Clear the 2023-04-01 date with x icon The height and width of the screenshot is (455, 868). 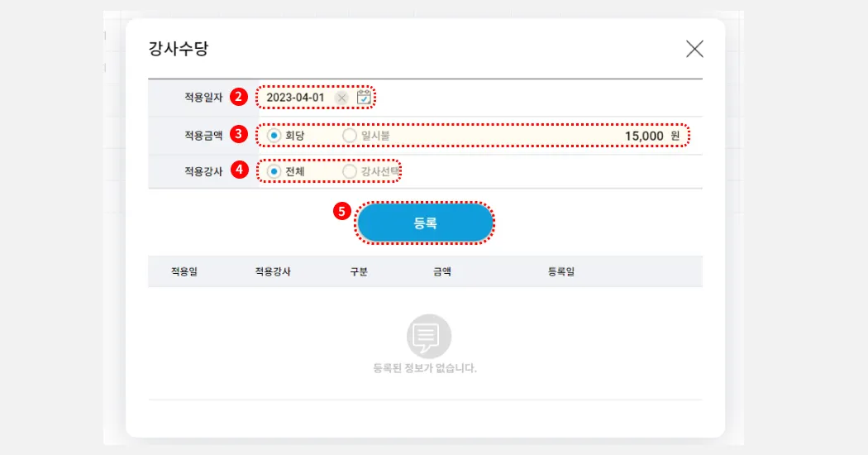(x=341, y=98)
